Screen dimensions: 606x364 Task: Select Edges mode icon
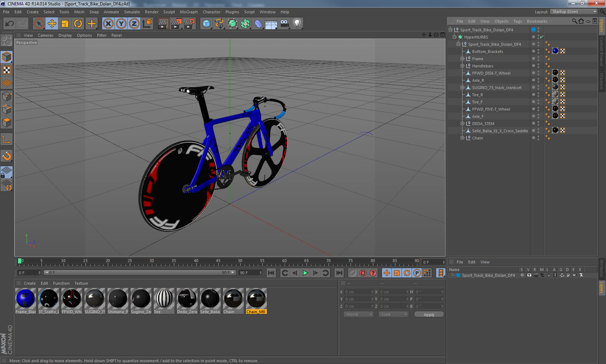pyautogui.click(x=6, y=109)
